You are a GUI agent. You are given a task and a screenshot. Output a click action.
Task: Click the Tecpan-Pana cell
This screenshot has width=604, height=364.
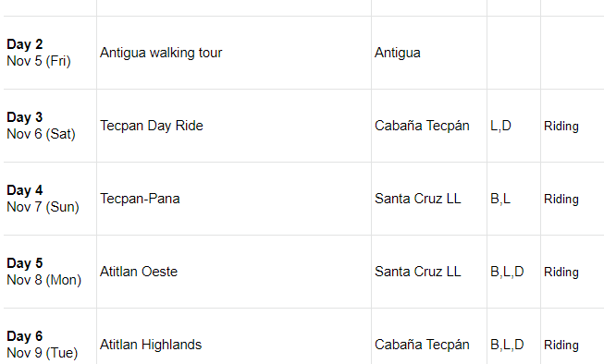coord(234,199)
